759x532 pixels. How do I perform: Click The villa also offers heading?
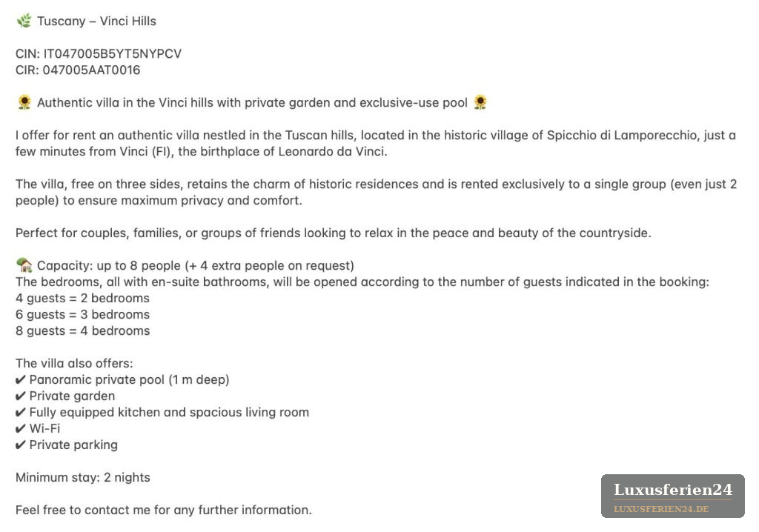coord(74,364)
